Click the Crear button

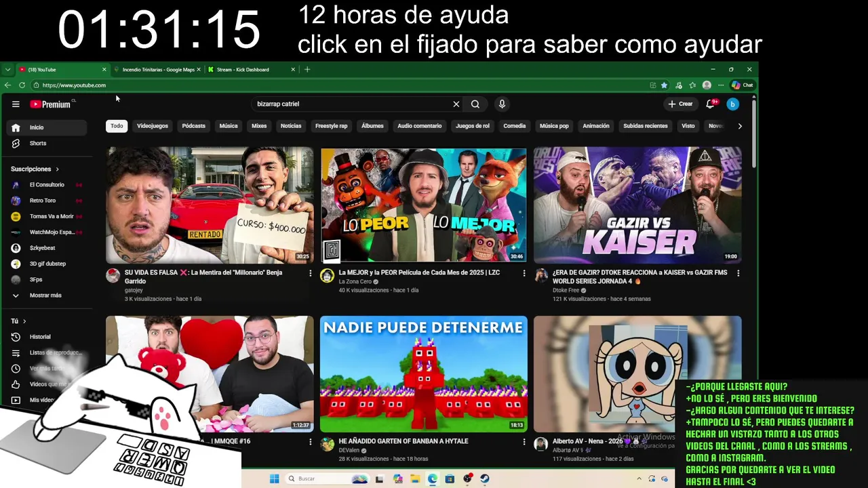[680, 104]
